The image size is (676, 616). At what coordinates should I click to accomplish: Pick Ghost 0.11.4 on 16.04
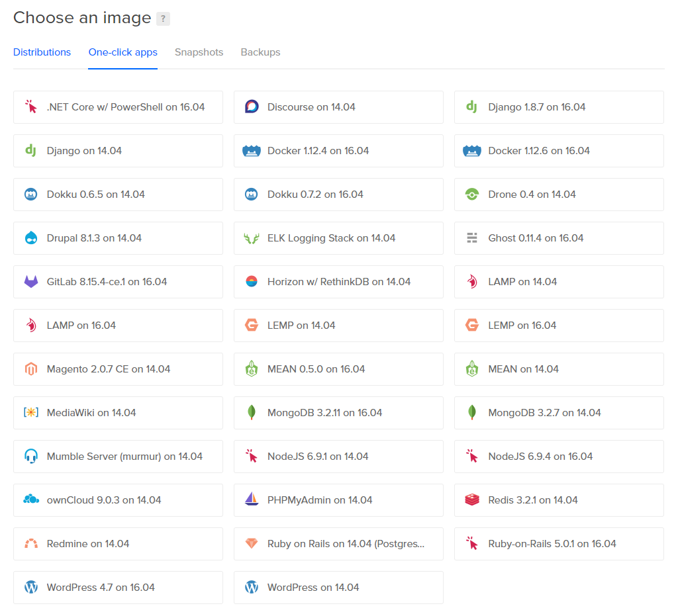559,238
